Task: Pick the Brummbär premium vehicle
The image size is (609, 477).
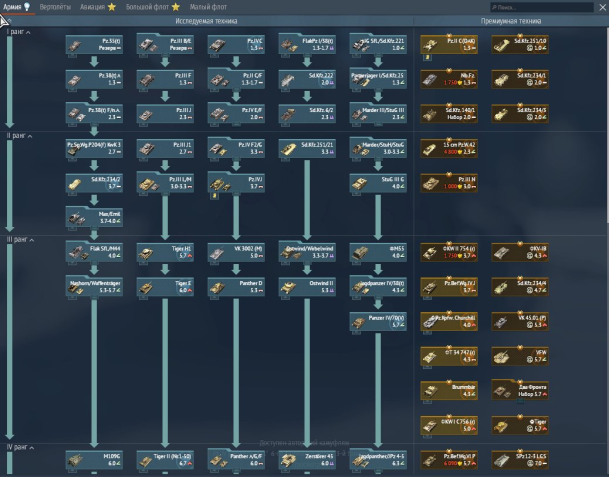Action: (x=447, y=390)
